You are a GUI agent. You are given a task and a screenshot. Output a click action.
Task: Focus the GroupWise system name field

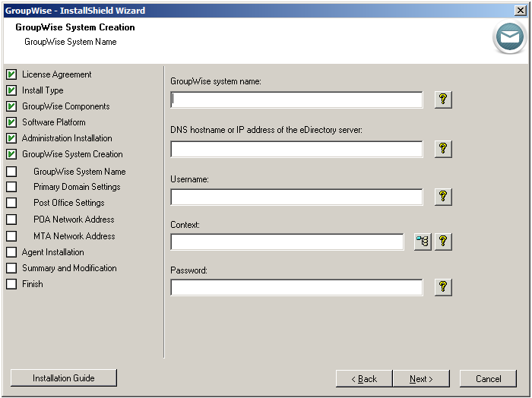tap(296, 100)
